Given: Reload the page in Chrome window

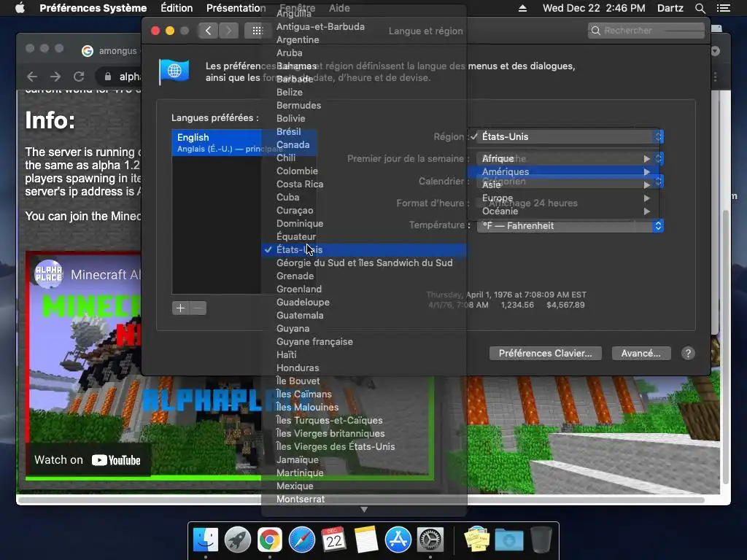Looking at the screenshot, I should [x=79, y=76].
